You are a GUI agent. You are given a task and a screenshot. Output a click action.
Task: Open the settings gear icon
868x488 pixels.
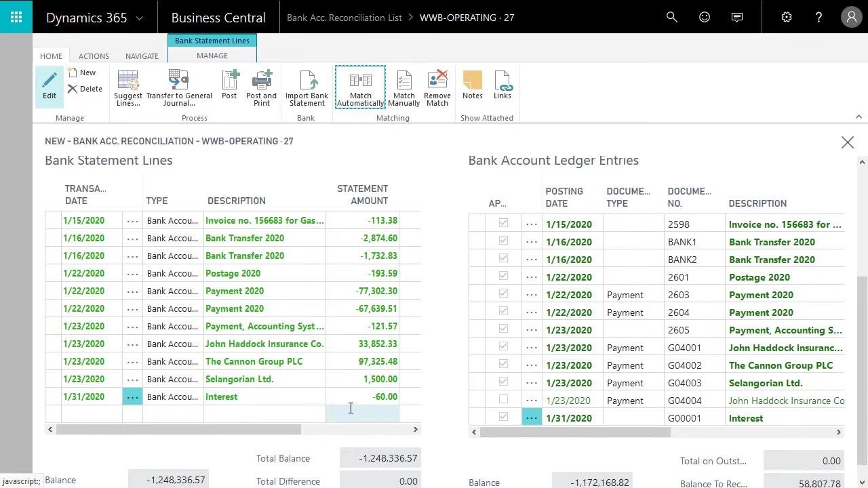(787, 17)
